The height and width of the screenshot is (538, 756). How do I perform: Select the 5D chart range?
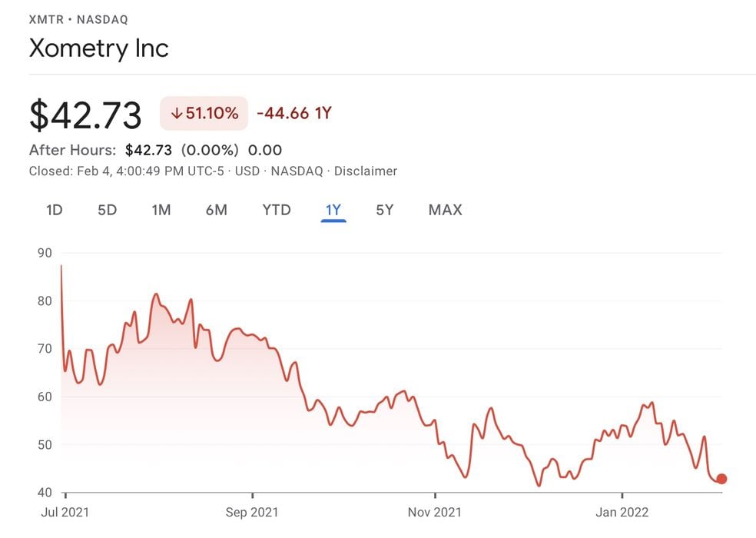107,210
